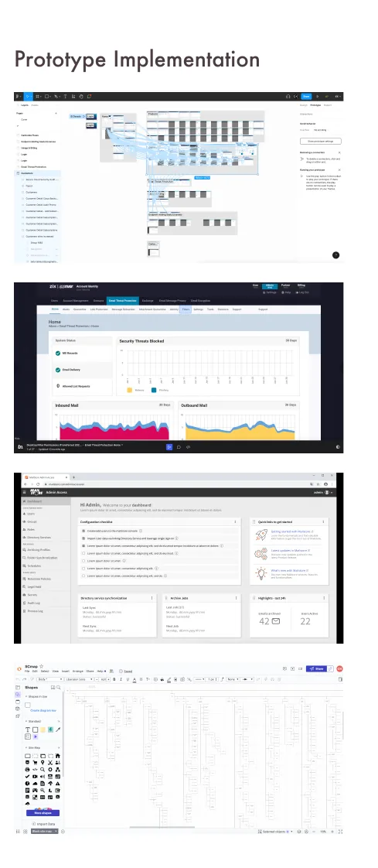Screen dimensions: 378x868
Task: Click the Mailstore hamburger menu icon
Action: pos(25,492)
